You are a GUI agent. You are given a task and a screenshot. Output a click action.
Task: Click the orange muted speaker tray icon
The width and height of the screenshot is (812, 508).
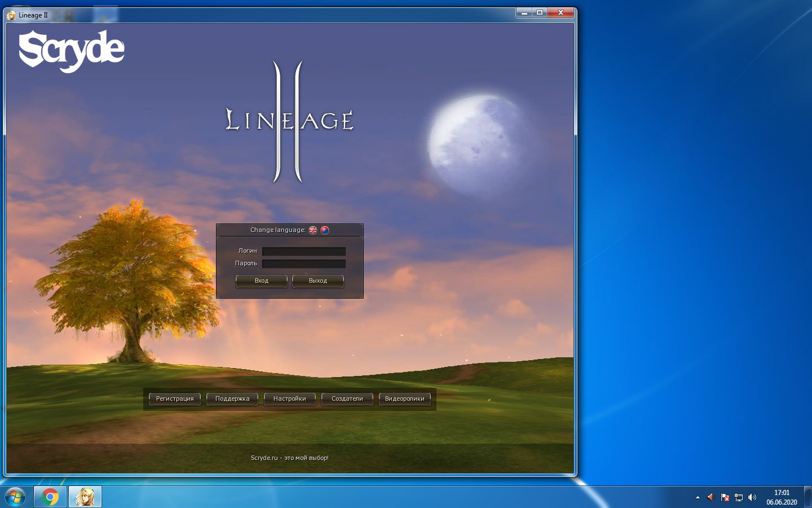(711, 497)
